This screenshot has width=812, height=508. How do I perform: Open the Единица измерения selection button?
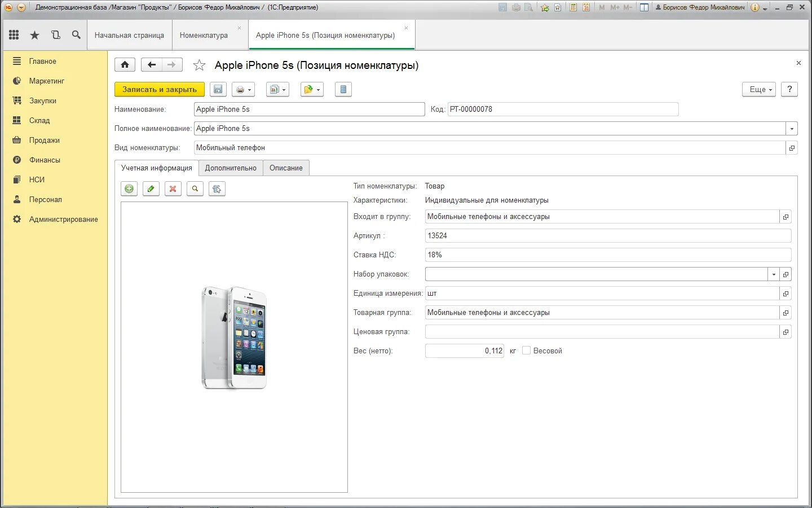[x=785, y=294]
